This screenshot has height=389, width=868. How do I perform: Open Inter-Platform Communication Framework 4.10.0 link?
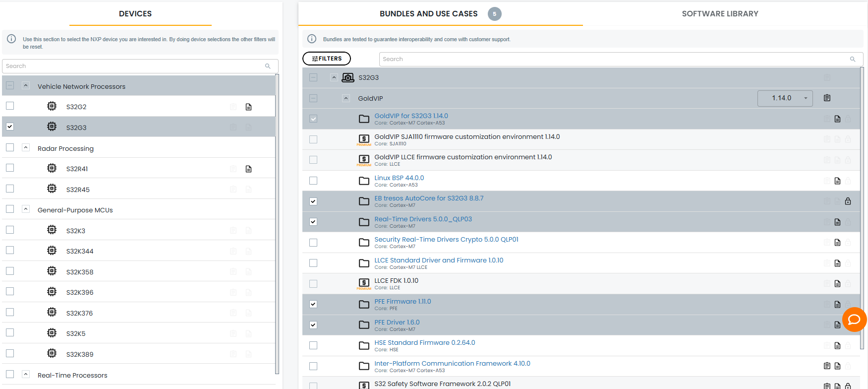(452, 363)
